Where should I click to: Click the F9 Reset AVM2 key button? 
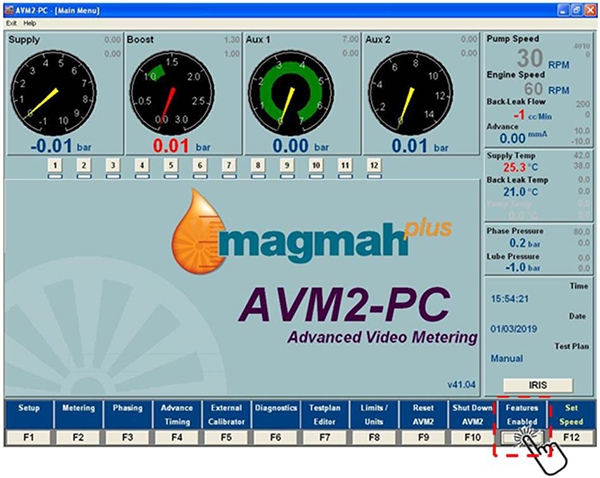424,437
